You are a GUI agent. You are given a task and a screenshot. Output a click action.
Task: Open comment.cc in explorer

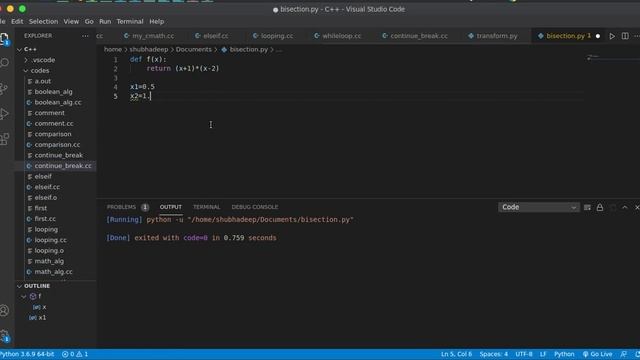(54, 124)
